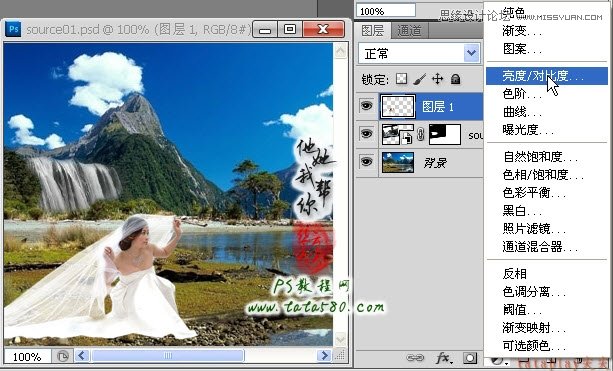This screenshot has width=613, height=371.
Task: Switch to the 图层 tab
Action: pos(372,30)
